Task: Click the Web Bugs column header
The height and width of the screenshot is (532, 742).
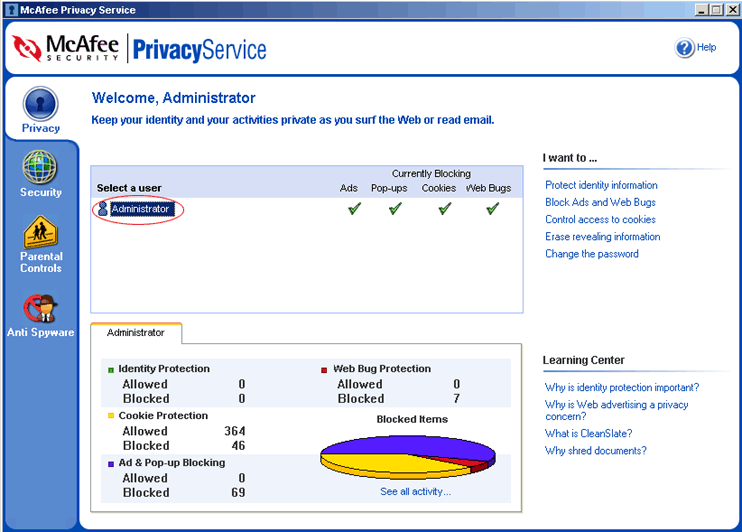Action: tap(488, 188)
